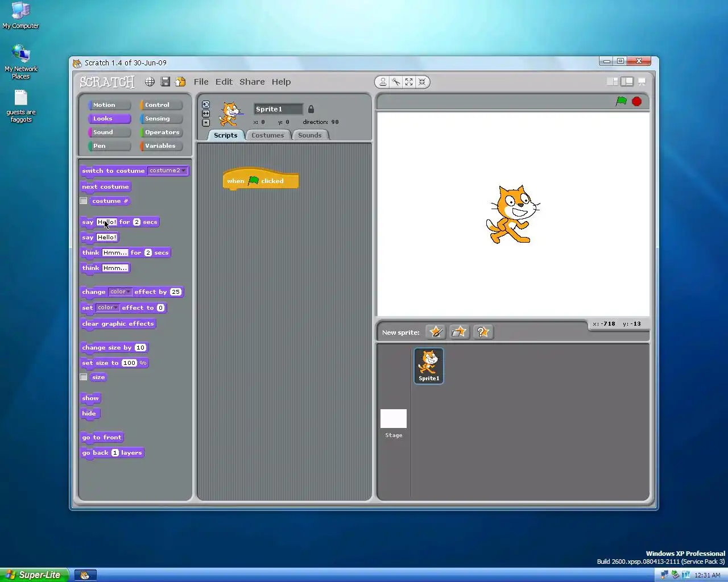The height and width of the screenshot is (582, 728).
Task: Click Scratch cat icon in taskbar
Action: (x=85, y=575)
